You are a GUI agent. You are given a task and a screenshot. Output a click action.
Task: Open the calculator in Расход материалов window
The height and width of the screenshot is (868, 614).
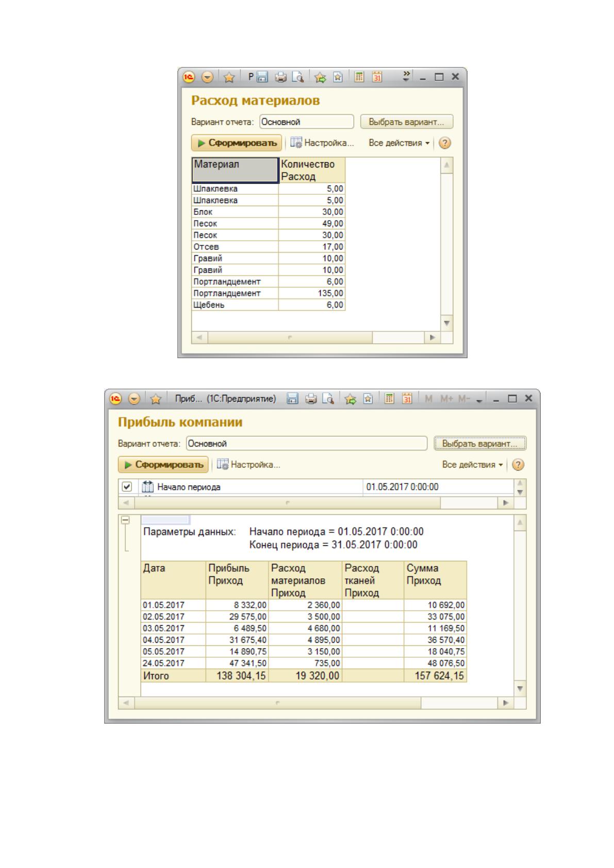[x=359, y=77]
